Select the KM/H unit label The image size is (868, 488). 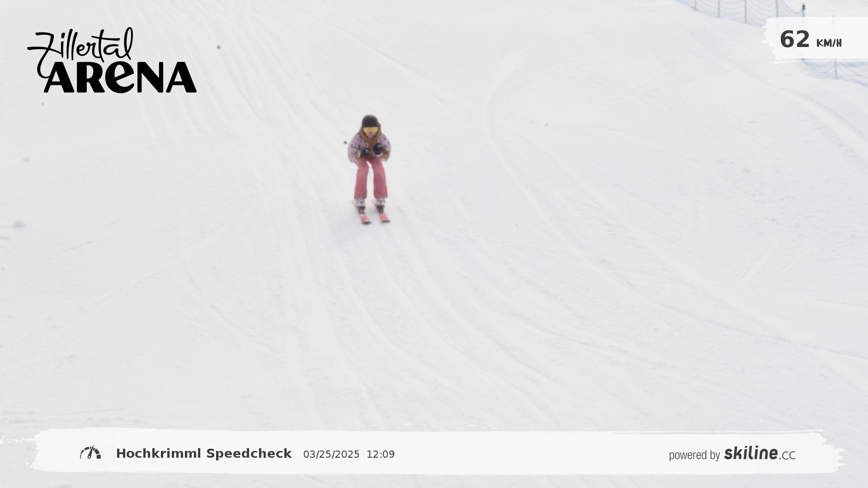click(x=829, y=43)
